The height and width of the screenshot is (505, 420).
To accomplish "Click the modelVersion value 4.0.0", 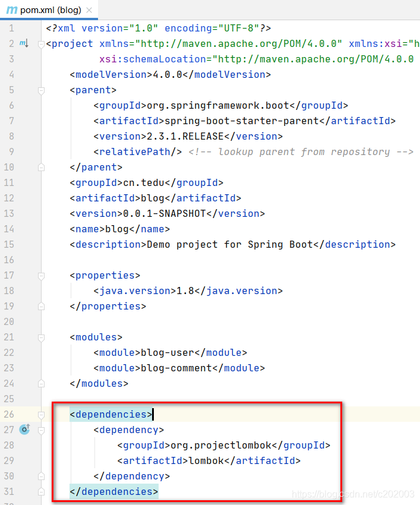I will (168, 75).
